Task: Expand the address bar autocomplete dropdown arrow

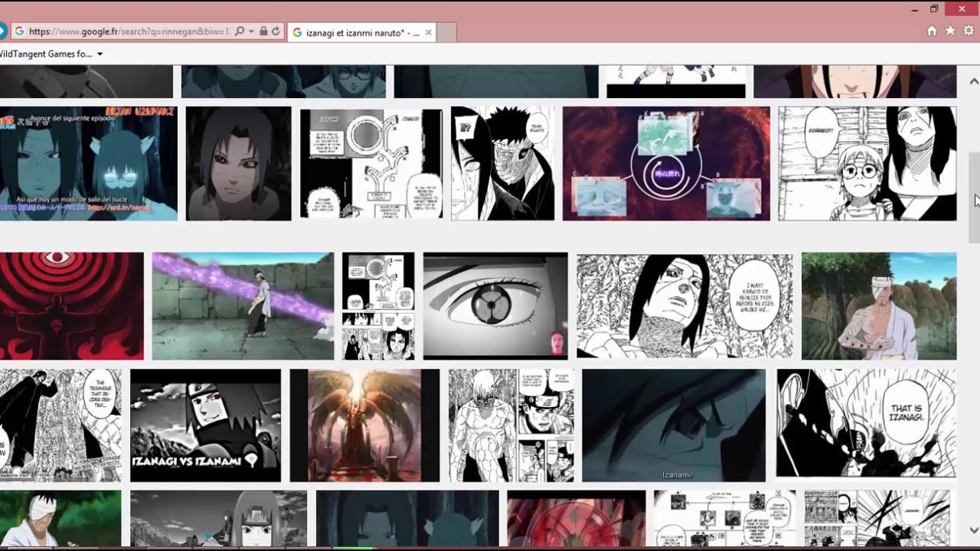Action: pyautogui.click(x=251, y=32)
